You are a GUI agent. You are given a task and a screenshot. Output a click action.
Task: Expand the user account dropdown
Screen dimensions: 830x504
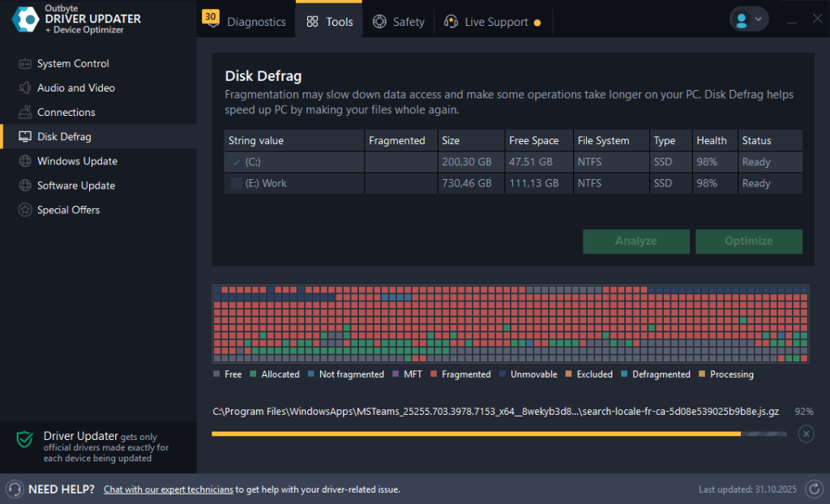tap(747, 18)
